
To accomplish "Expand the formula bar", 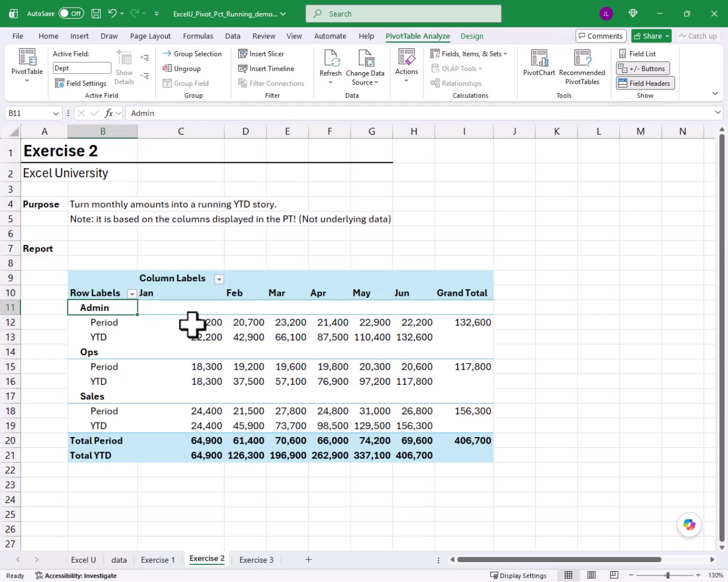I will point(717,113).
